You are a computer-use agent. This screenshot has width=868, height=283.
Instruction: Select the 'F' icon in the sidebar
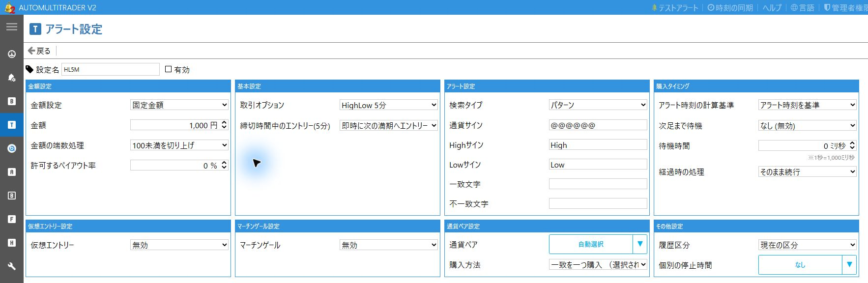pos(12,219)
